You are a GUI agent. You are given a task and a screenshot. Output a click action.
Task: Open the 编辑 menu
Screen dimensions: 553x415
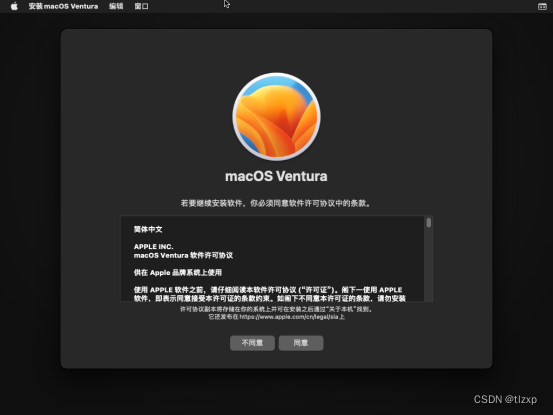116,6
